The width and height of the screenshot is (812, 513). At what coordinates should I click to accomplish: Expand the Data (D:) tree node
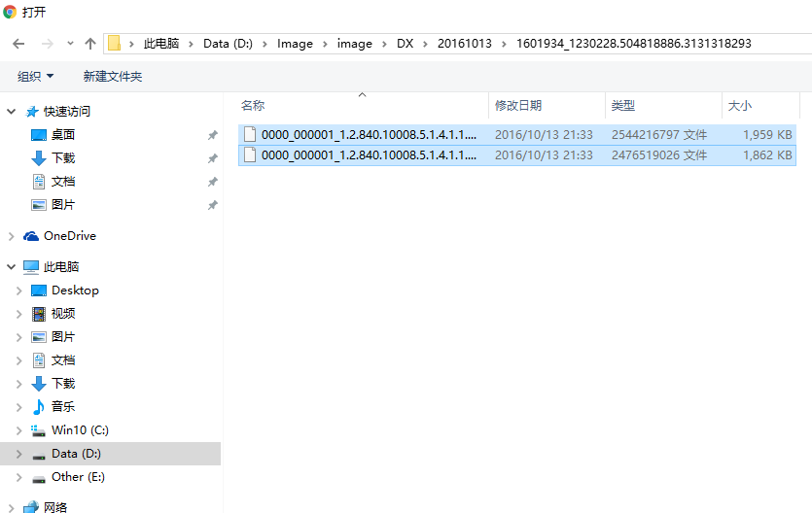click(18, 454)
